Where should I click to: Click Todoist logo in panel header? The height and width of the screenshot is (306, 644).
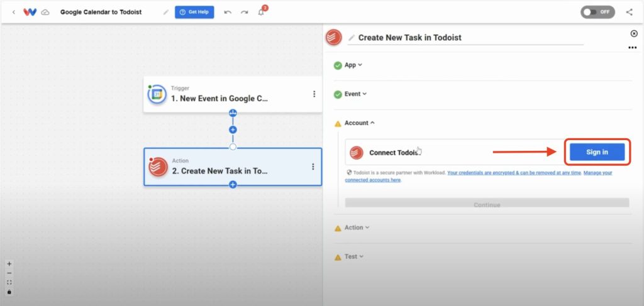[334, 37]
